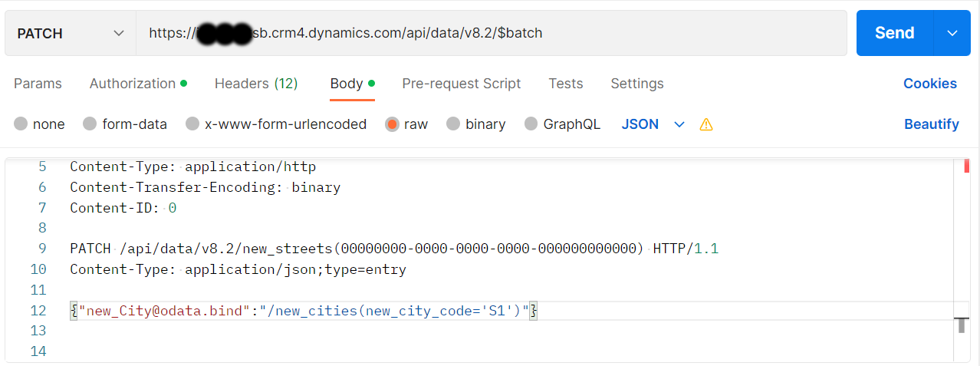Select the form-data radio button

(90, 124)
